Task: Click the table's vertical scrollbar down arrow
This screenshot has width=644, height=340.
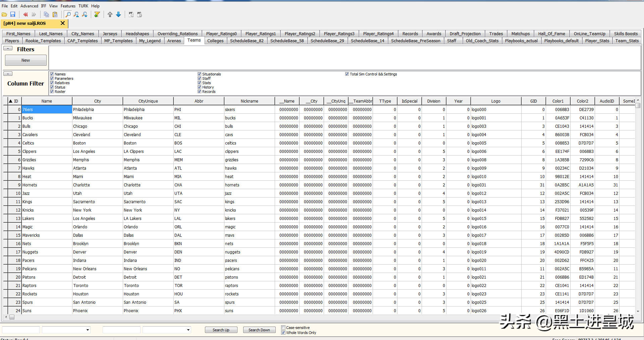Action: [x=638, y=311]
